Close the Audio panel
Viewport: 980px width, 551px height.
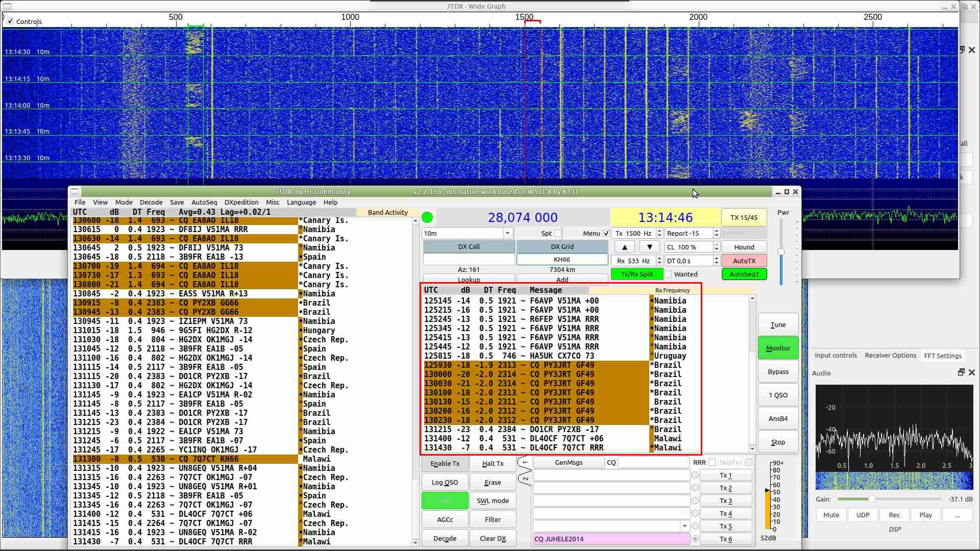pos(972,372)
